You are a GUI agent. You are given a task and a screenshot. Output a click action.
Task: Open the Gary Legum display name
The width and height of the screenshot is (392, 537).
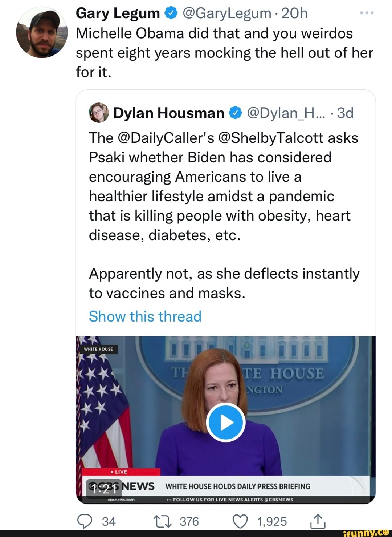point(118,13)
